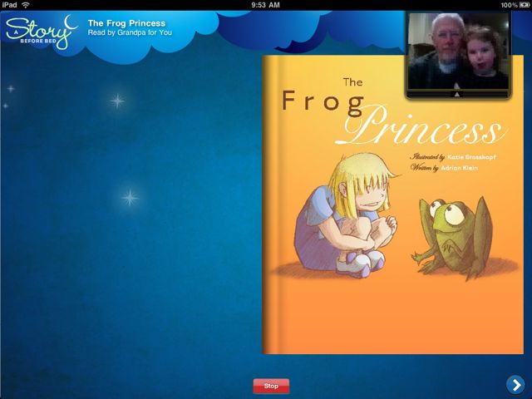Tap the iPad carrier label
This screenshot has width=532, height=399.
pos(9,5)
